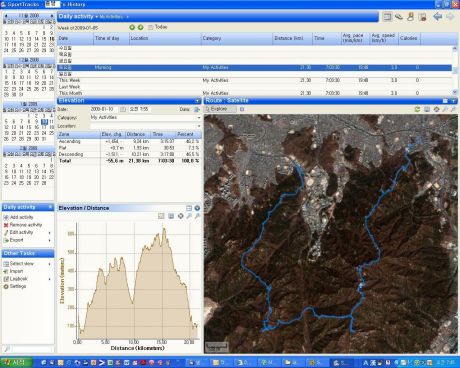Select the highlighted Morning activity row
This screenshot has width=460, height=368.
coord(255,68)
